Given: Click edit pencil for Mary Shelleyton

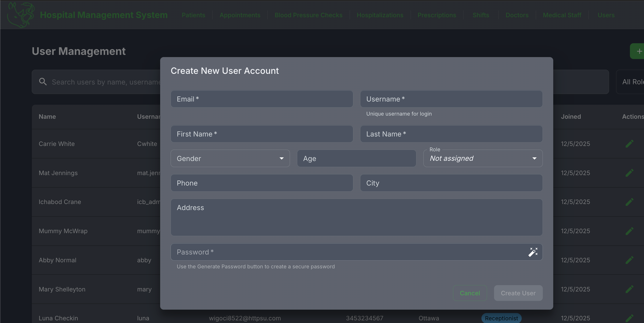Looking at the screenshot, I should point(629,289).
